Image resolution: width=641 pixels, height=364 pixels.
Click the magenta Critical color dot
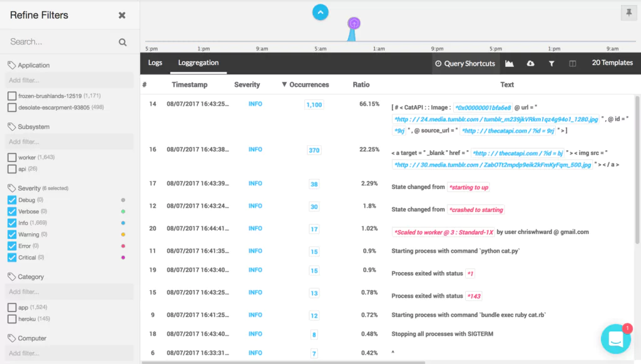point(123,258)
